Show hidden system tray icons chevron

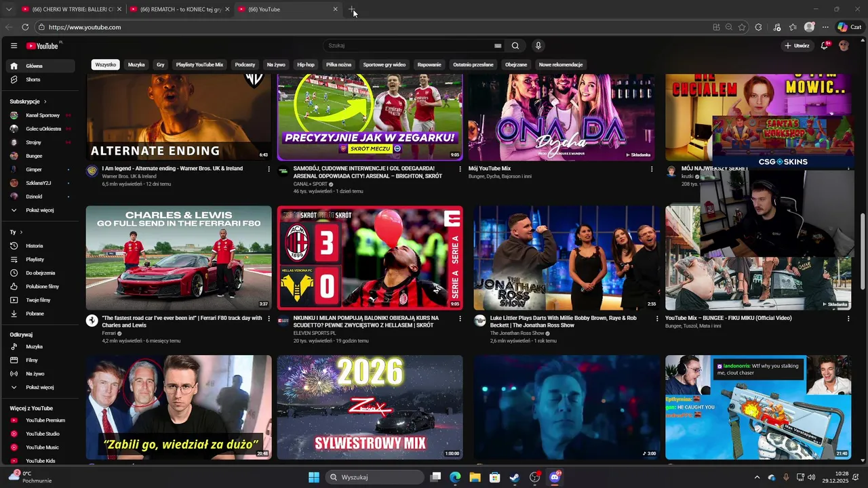(x=757, y=477)
